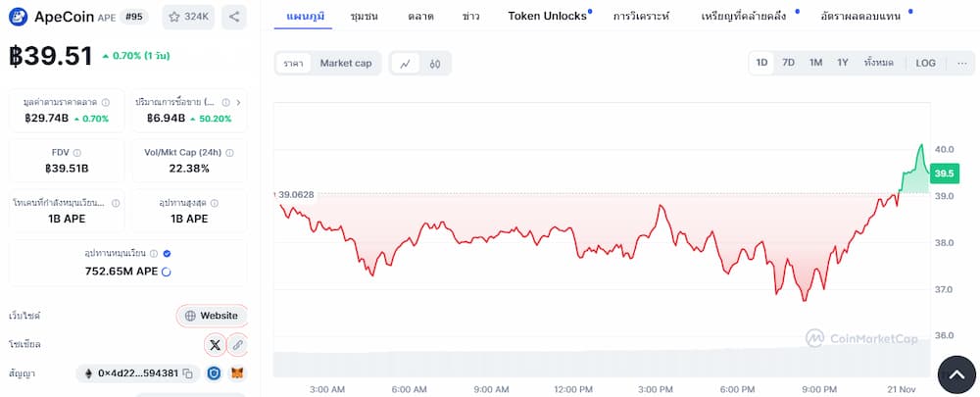Viewport: 980px width, 397px height.
Task: Expand trading volume card chevron arrow
Action: pos(239,103)
